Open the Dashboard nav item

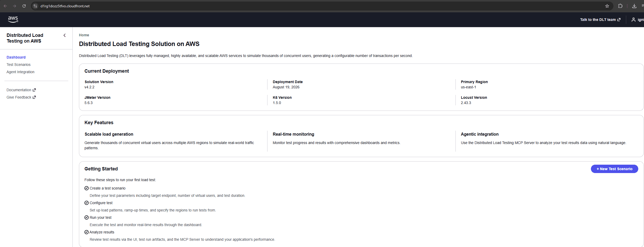(x=16, y=57)
